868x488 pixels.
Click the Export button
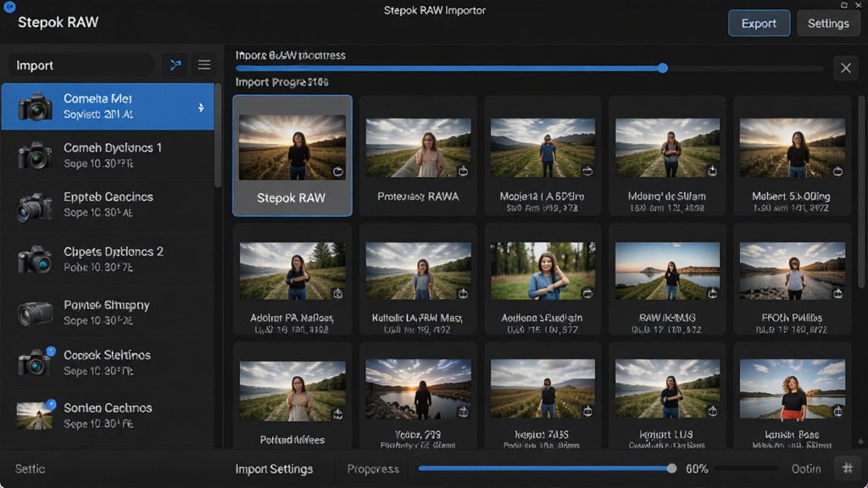click(759, 23)
